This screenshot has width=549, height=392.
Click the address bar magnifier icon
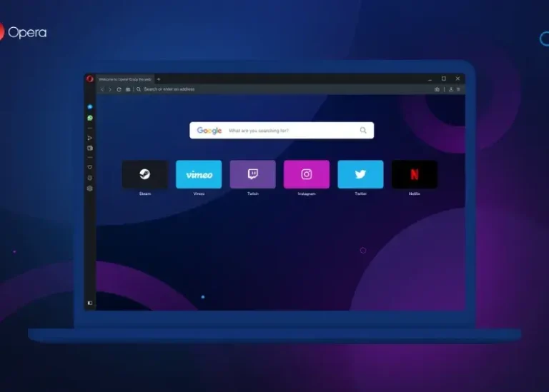pos(139,89)
